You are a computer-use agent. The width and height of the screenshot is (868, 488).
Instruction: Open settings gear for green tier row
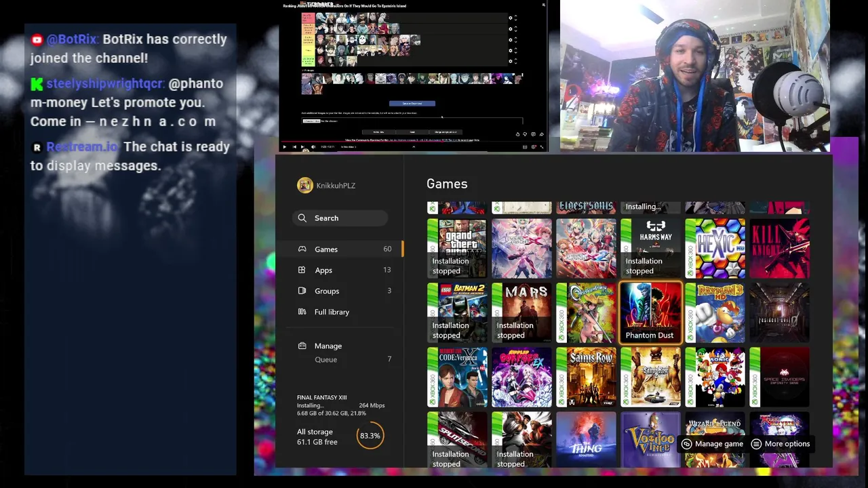tap(511, 61)
